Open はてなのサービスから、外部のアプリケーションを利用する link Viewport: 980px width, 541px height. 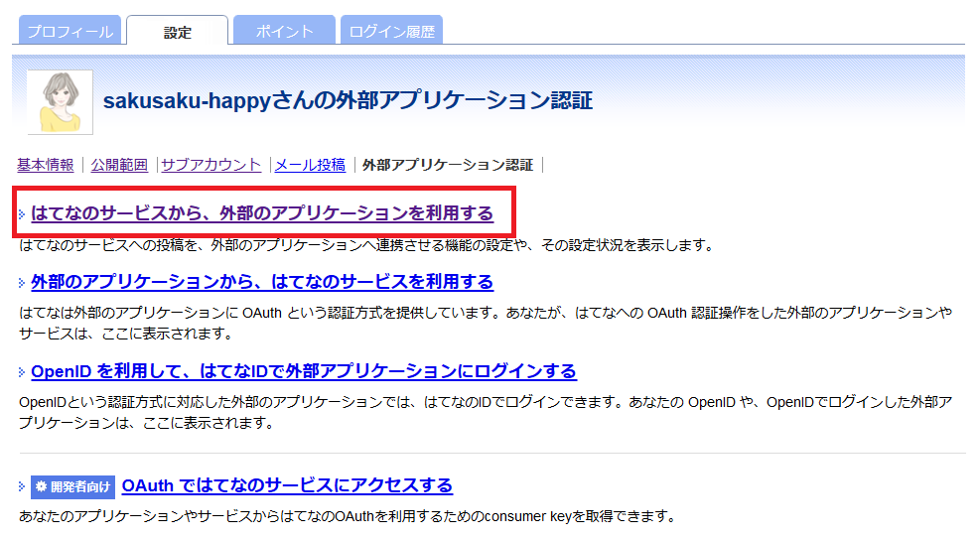[262, 213]
